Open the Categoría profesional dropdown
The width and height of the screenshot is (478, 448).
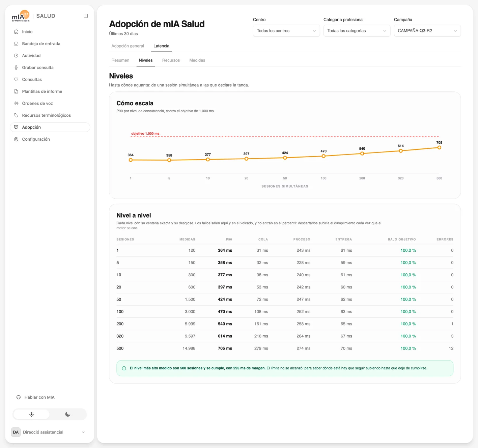point(357,31)
